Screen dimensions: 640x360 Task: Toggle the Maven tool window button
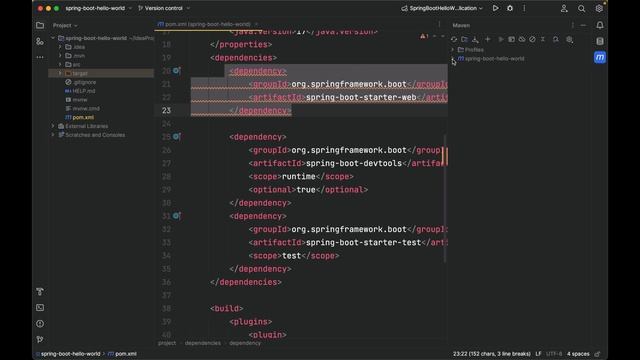point(600,58)
